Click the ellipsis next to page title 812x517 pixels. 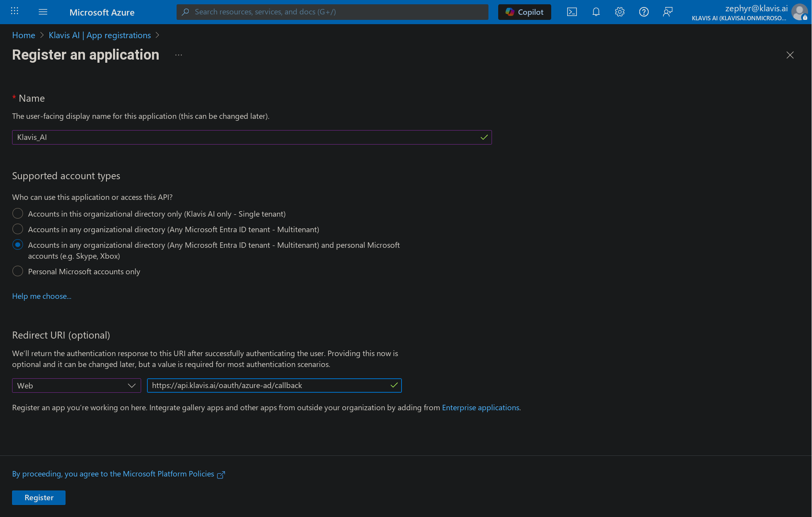point(179,55)
